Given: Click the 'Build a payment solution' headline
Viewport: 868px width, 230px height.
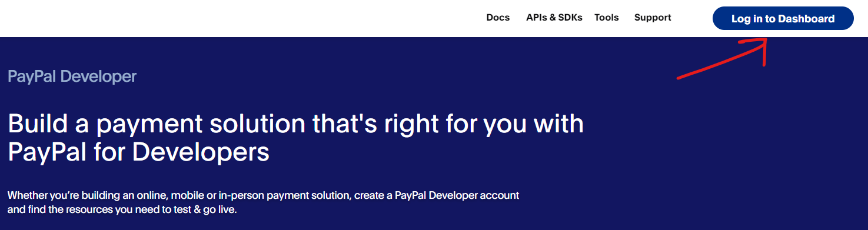Looking at the screenshot, I should click(296, 138).
